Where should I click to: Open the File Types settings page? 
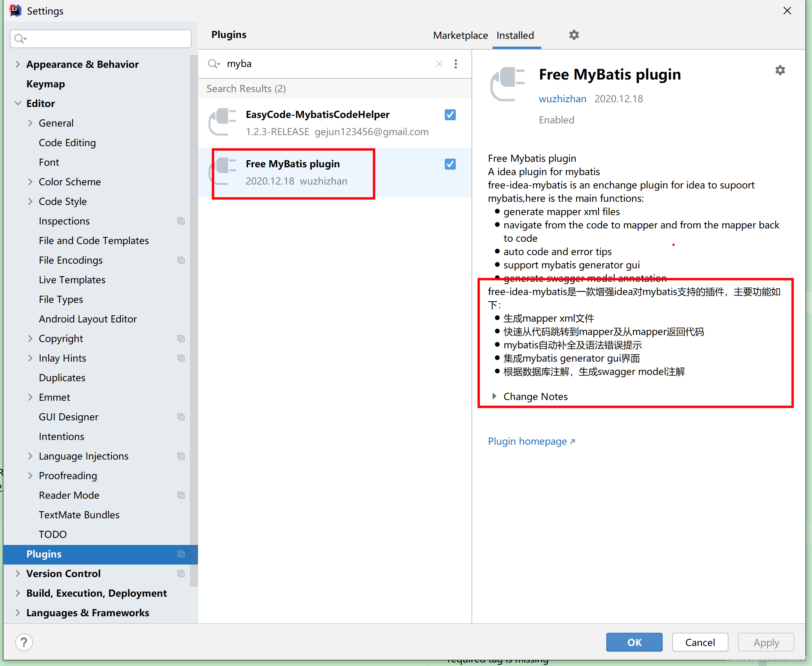click(61, 299)
